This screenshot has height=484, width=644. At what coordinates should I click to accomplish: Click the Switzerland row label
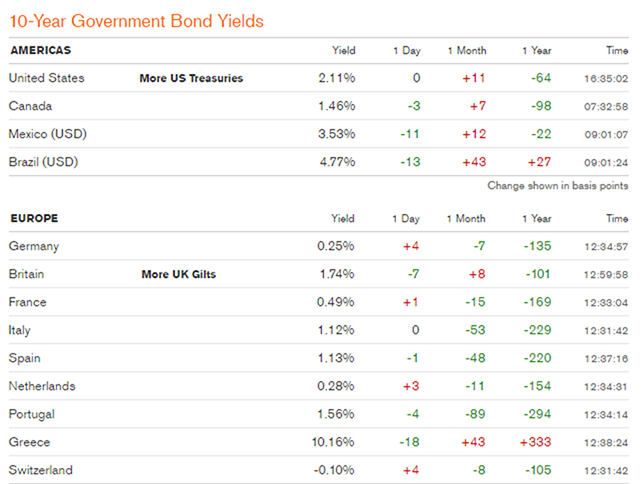tap(40, 470)
